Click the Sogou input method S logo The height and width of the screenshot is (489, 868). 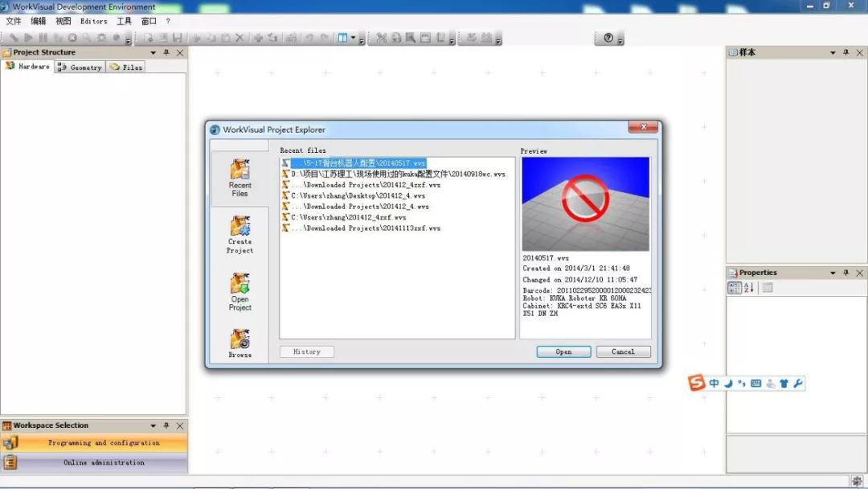point(697,384)
